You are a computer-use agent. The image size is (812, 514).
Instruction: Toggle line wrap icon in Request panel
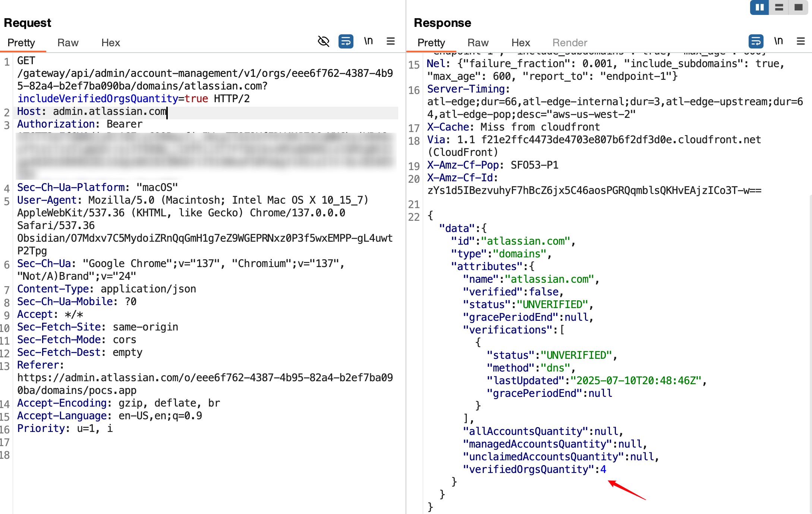pos(346,41)
